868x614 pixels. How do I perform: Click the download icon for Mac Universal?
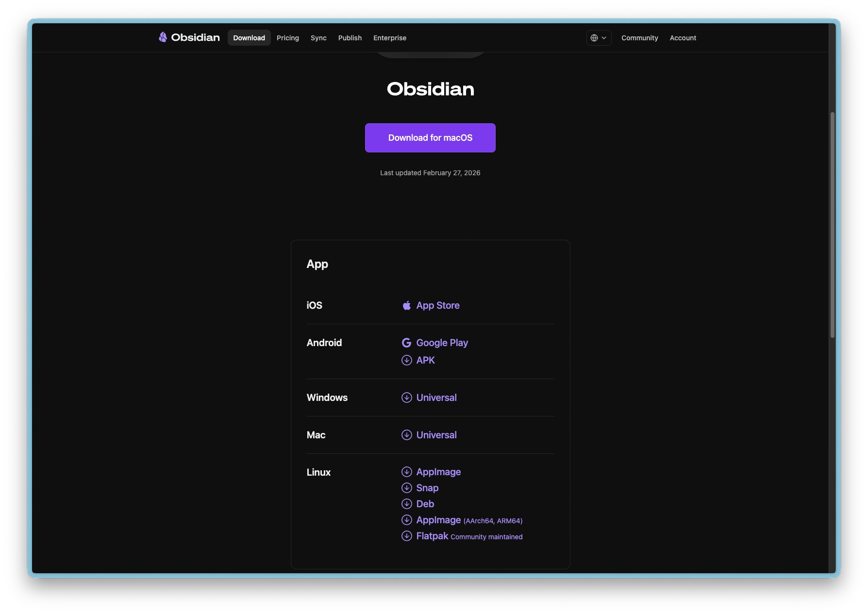click(x=407, y=435)
